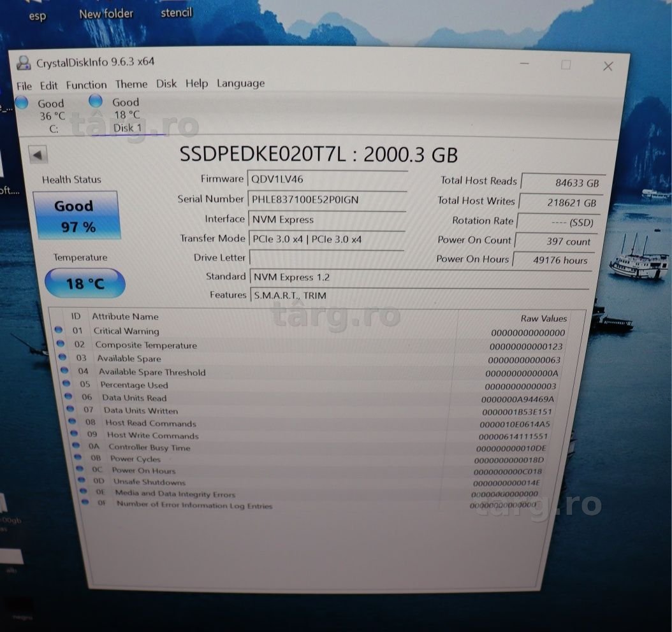
Task: Click the status dot for Available Spare
Action: 62,357
